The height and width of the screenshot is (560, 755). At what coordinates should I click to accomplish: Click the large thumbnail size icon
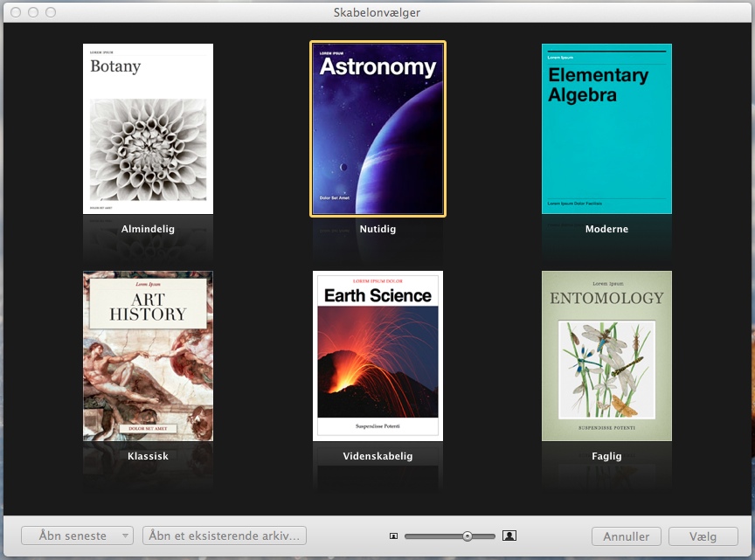(509, 536)
